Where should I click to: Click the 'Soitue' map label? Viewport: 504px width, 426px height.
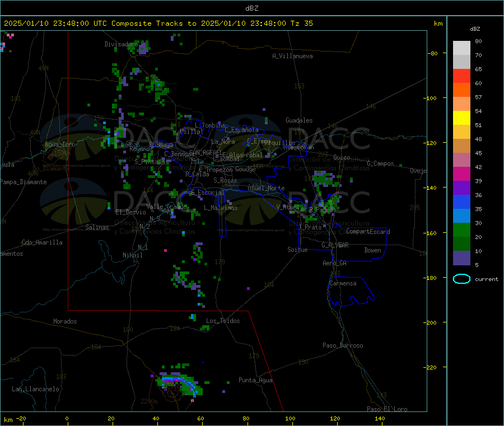tap(298, 250)
